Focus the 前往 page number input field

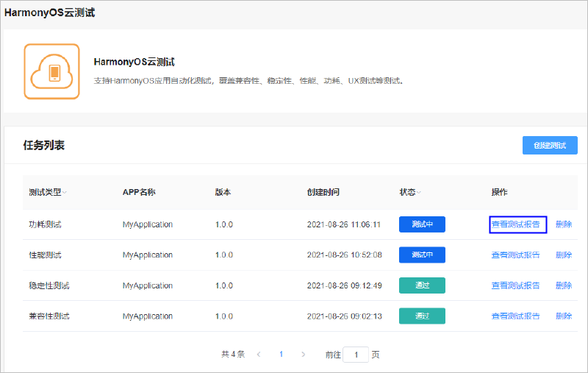point(356,355)
